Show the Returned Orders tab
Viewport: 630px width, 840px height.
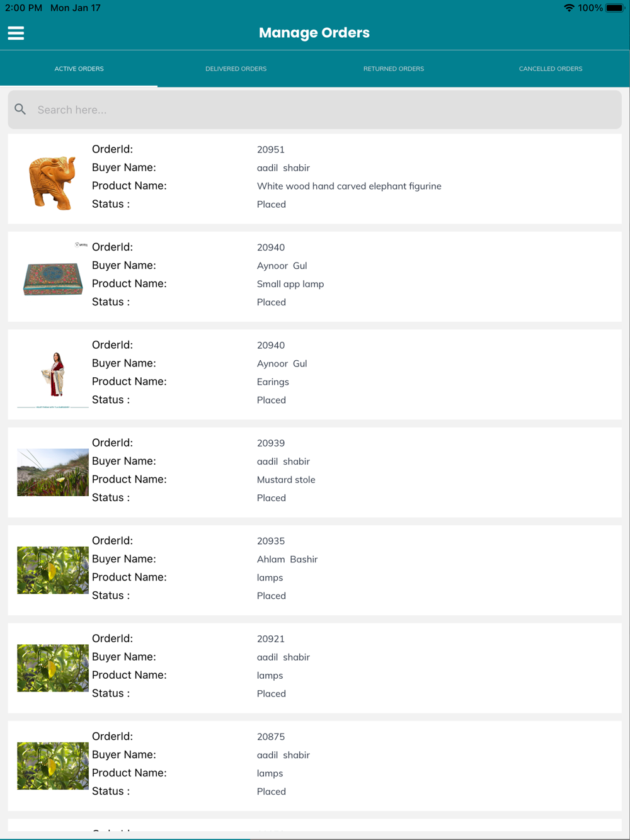(x=394, y=69)
